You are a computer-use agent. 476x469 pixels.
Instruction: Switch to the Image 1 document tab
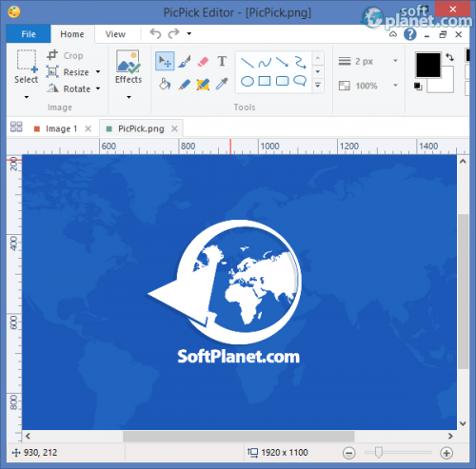[x=61, y=128]
